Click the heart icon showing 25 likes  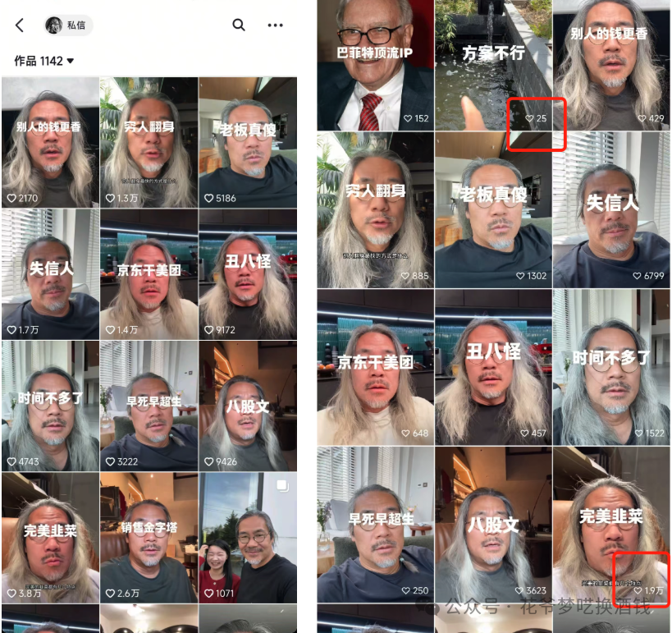coord(530,118)
